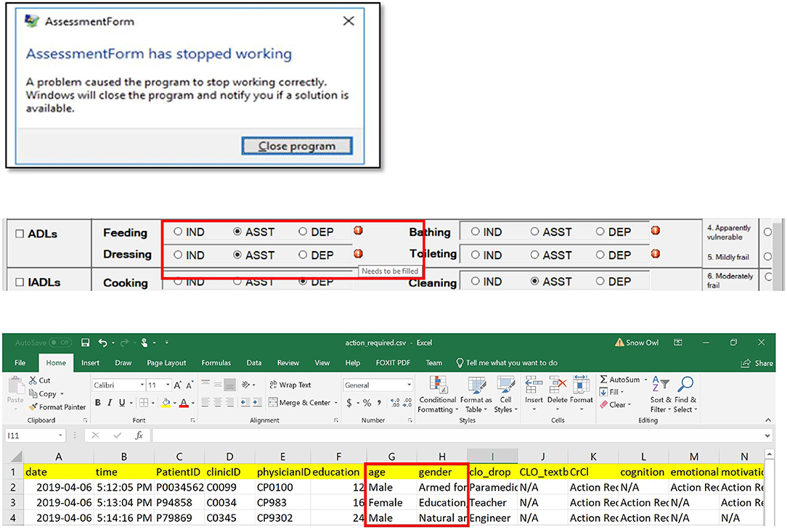787x532 pixels.
Task: Check the IADLs checkbox
Action: pyautogui.click(x=20, y=282)
